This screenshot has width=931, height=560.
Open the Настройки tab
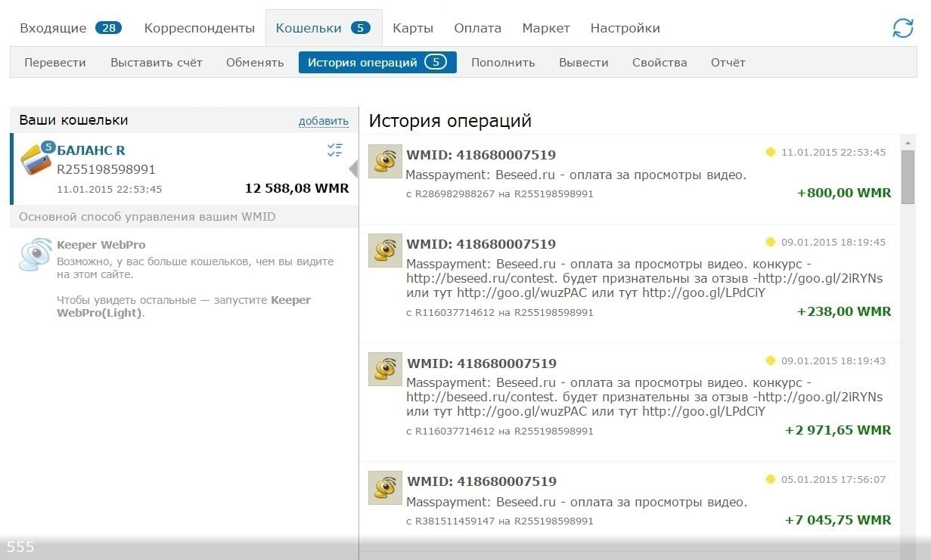point(625,28)
